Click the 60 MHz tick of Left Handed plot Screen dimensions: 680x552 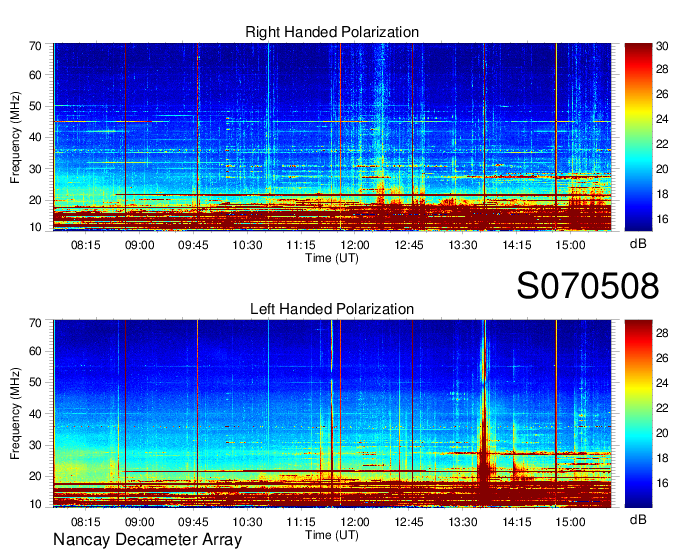point(35,351)
